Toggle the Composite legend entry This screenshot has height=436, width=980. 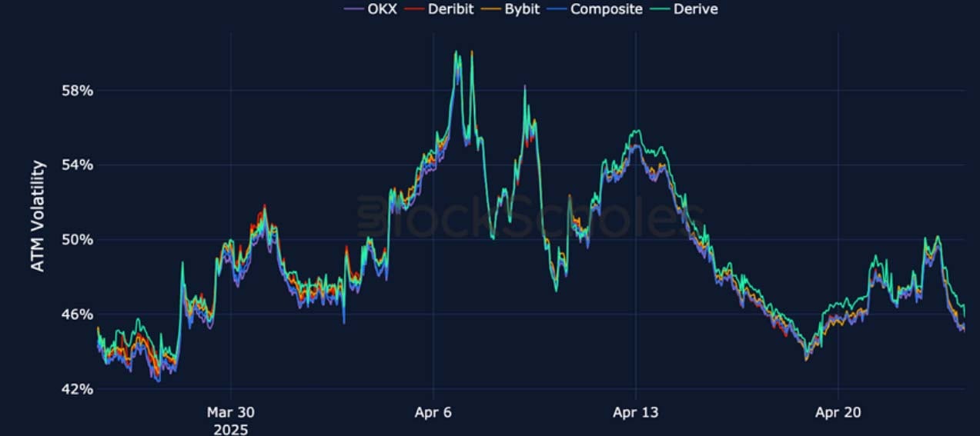tap(594, 9)
